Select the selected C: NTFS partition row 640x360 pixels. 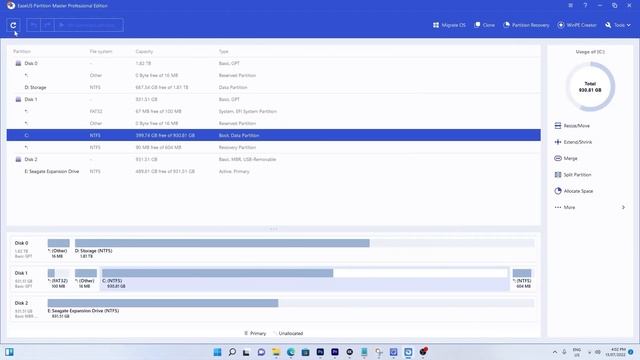coord(273,135)
